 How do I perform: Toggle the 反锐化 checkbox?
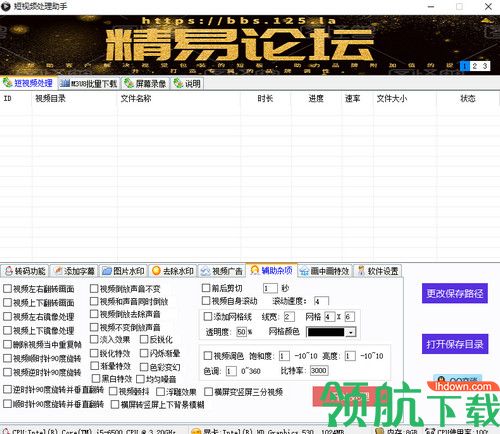pos(144,339)
